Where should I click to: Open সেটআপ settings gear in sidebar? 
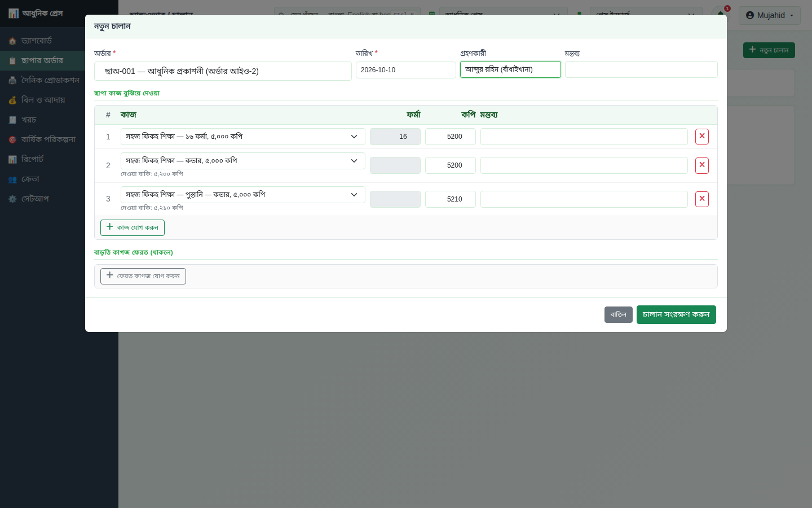(x=12, y=199)
